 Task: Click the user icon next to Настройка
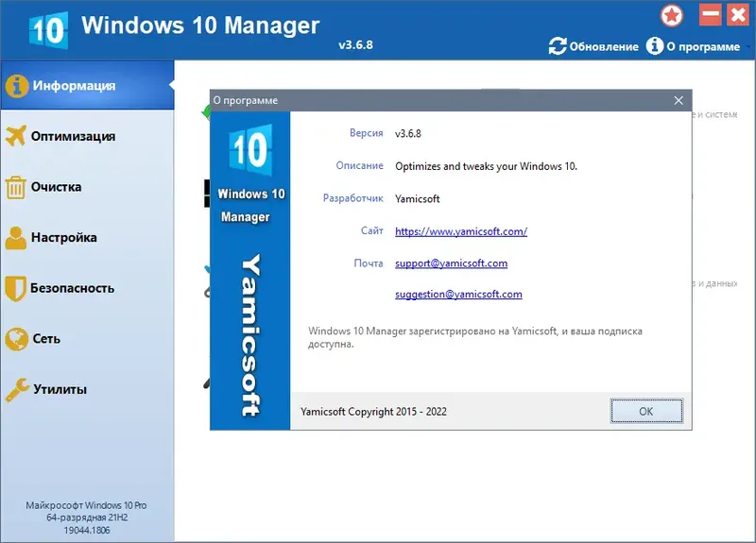(x=16, y=238)
